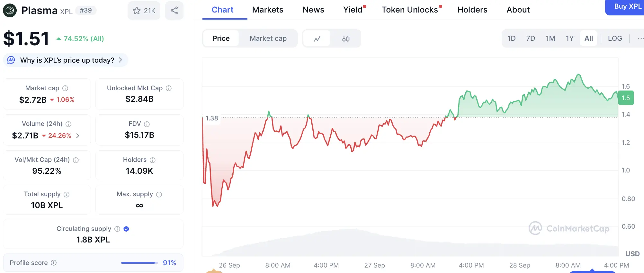
Task: Expand Volume 24h details chevron
Action: [x=78, y=136]
